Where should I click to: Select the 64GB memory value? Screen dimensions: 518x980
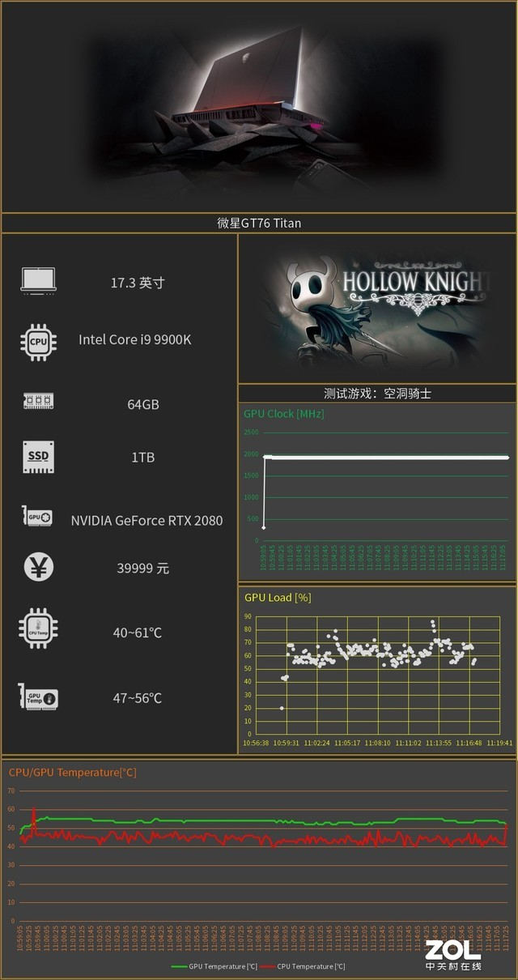point(143,404)
